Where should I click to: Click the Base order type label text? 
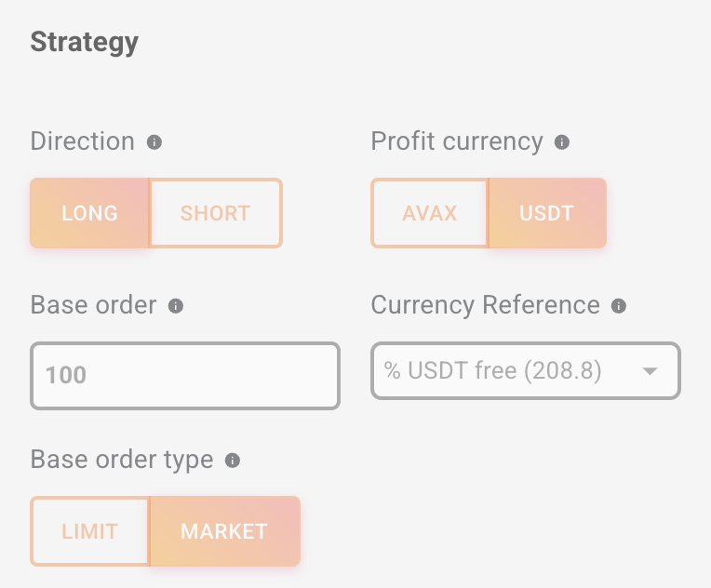tap(122, 460)
